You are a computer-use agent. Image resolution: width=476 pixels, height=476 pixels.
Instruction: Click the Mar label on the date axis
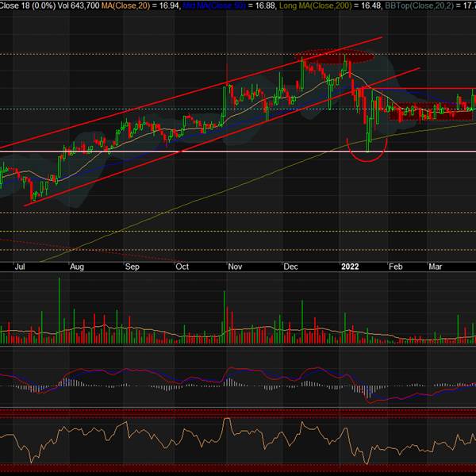(x=436, y=268)
